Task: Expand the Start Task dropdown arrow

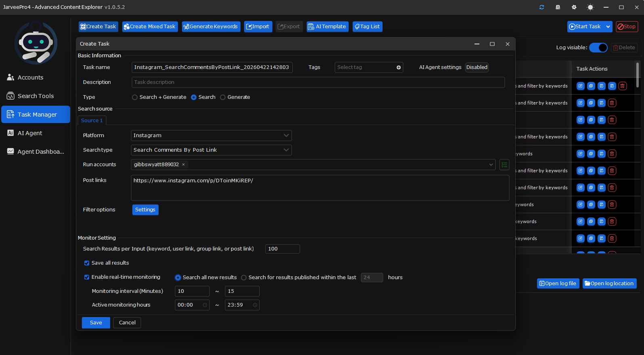Action: pyautogui.click(x=608, y=27)
